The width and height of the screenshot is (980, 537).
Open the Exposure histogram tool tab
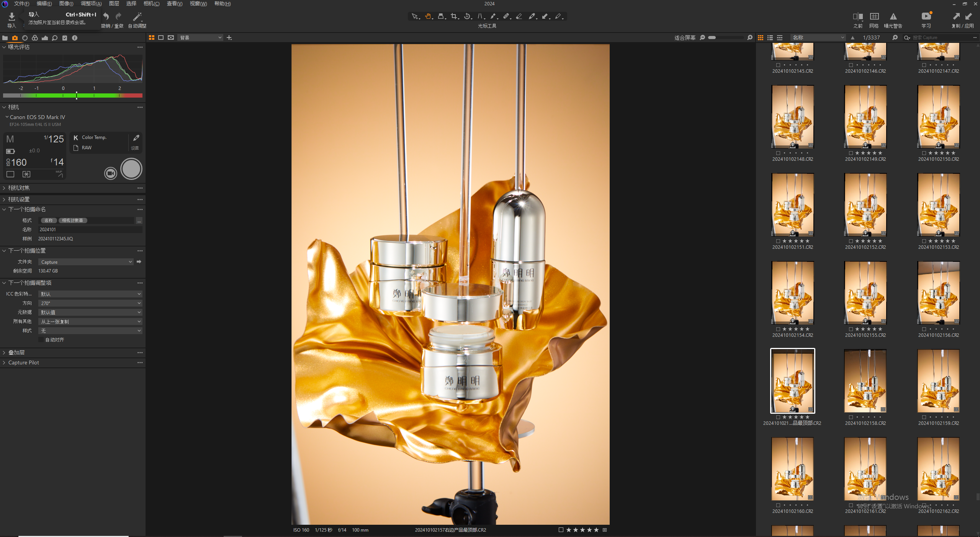(45, 38)
